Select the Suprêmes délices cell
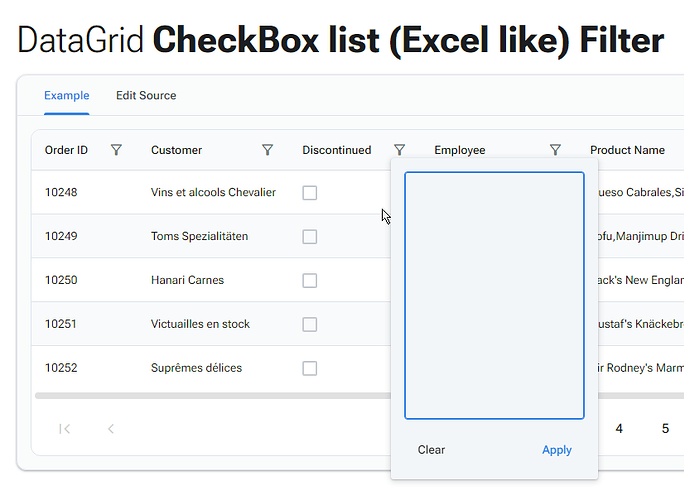This screenshot has height=500, width=684. point(196,368)
